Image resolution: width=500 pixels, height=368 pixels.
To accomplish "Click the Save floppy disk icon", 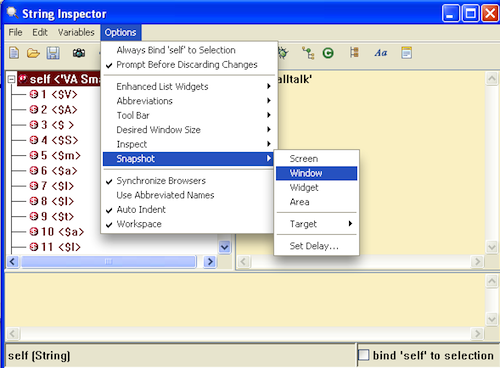I will pos(53,53).
